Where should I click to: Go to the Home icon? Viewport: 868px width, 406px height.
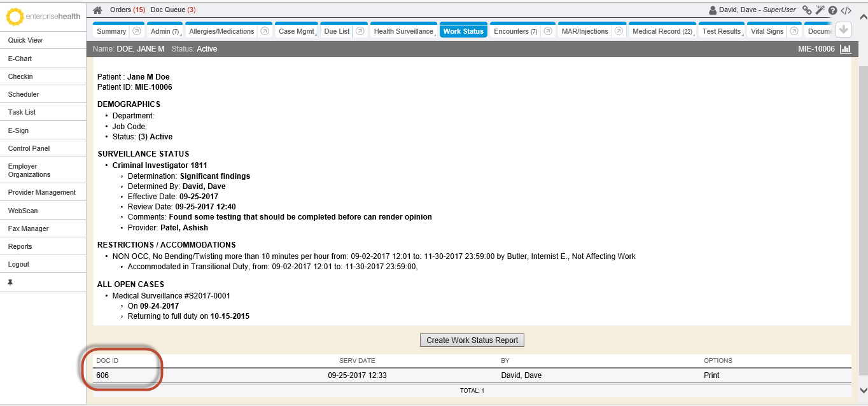coord(97,10)
